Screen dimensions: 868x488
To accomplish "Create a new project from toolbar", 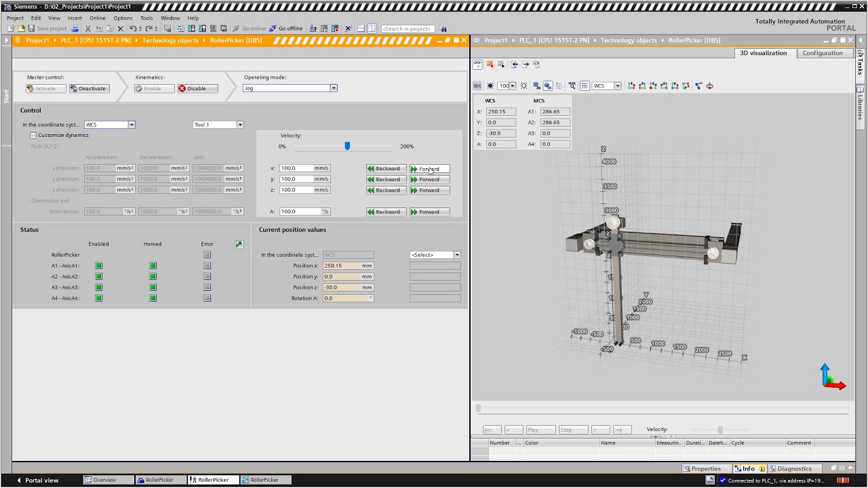I will [x=11, y=28].
